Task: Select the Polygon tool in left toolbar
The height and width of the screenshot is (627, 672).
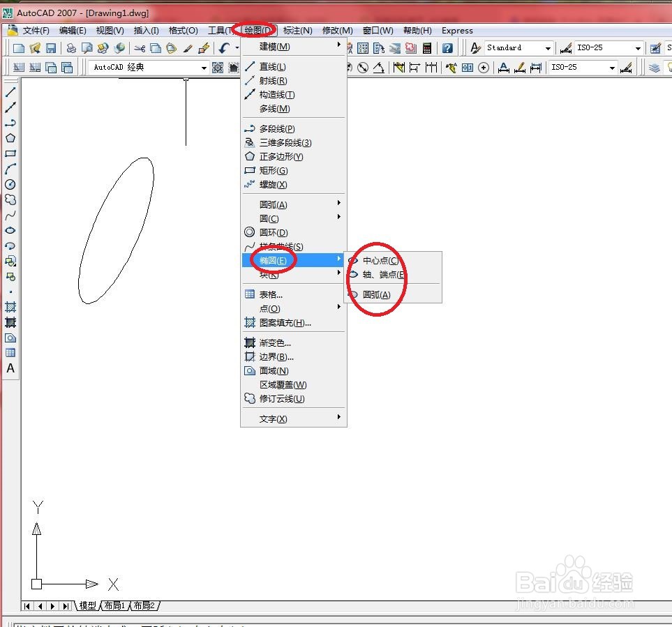Action: (10, 138)
